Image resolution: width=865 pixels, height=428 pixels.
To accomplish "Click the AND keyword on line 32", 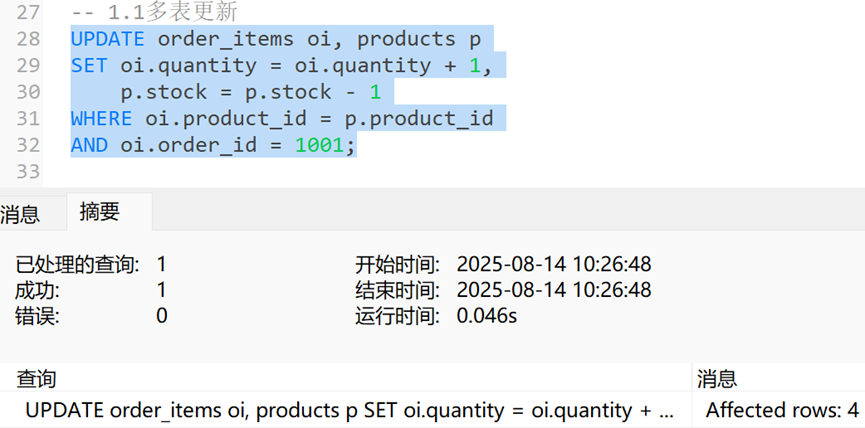I will pyautogui.click(x=89, y=145).
